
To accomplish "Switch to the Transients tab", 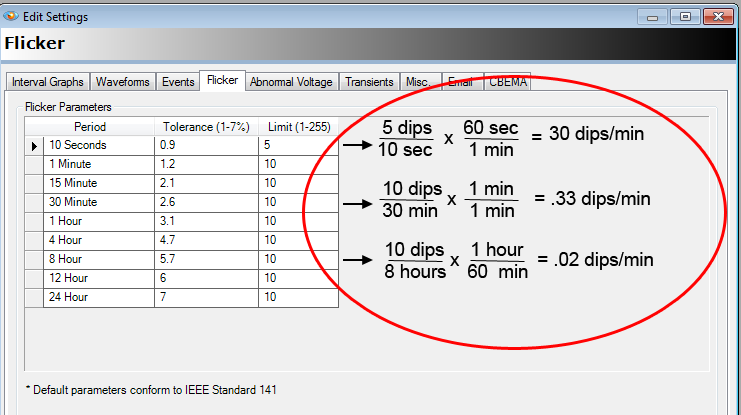I will pyautogui.click(x=369, y=82).
